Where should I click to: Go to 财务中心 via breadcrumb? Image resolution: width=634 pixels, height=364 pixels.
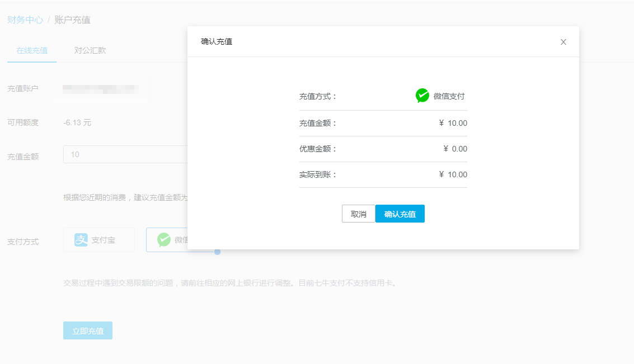pyautogui.click(x=25, y=20)
